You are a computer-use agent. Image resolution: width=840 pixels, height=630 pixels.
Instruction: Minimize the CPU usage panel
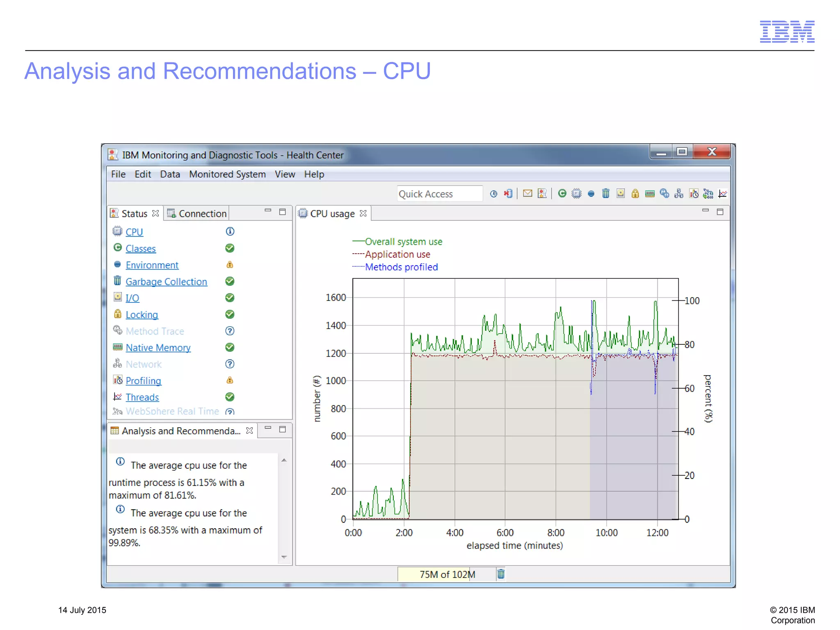(705, 211)
